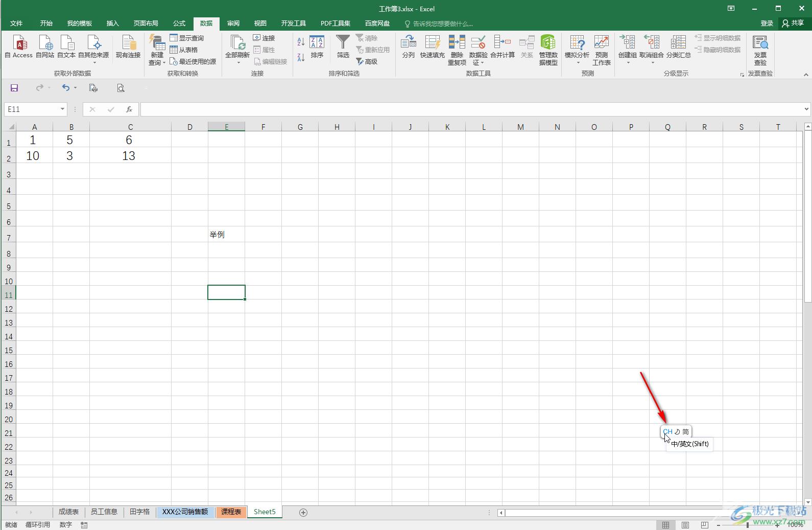Collapse the ribbon
This screenshot has width=812, height=530.
(x=806, y=75)
